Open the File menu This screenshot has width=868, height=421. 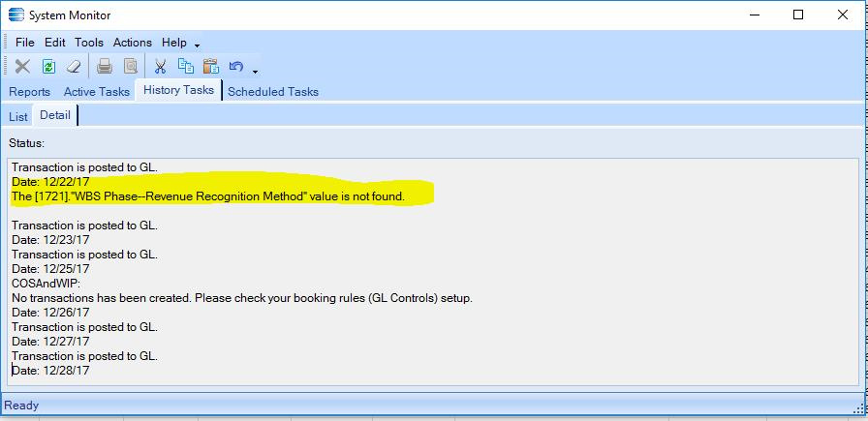click(x=25, y=42)
